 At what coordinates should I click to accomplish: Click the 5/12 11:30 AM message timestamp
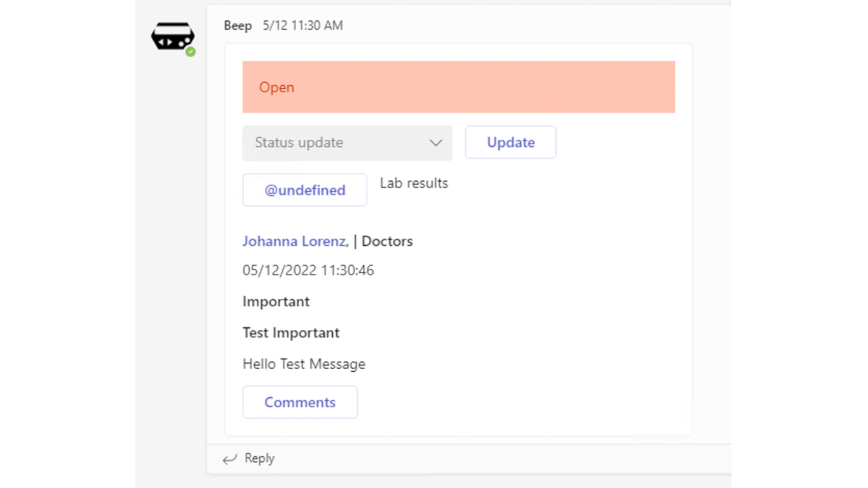click(302, 26)
